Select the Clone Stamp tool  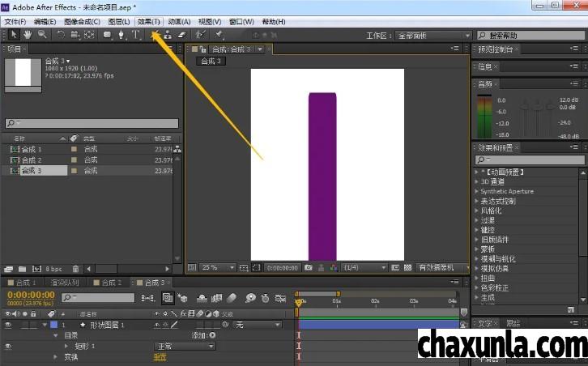168,35
